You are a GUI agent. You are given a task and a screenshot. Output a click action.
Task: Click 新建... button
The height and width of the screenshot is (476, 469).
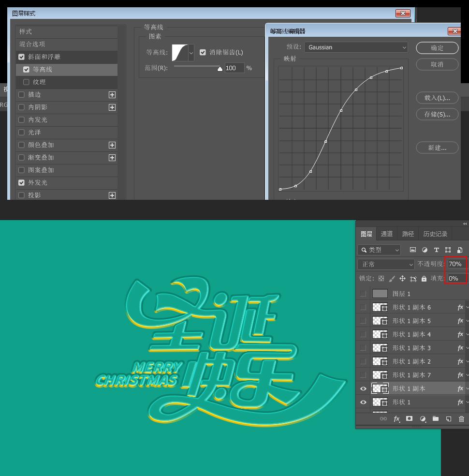437,148
